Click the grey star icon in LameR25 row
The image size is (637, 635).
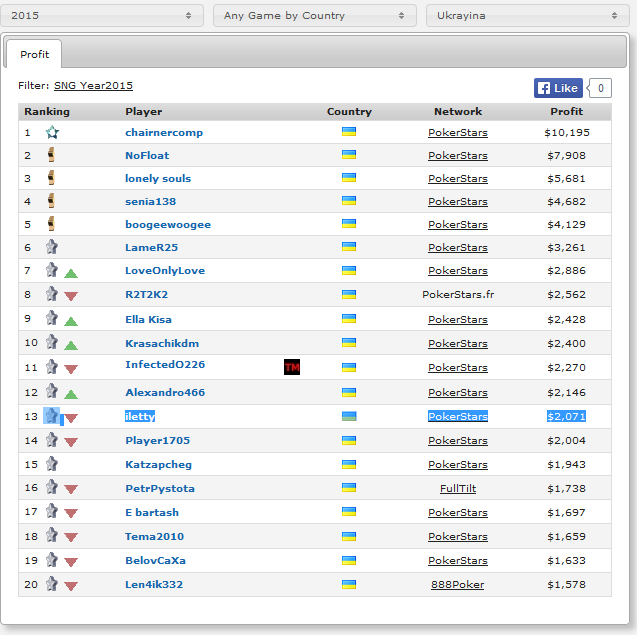[x=52, y=247]
